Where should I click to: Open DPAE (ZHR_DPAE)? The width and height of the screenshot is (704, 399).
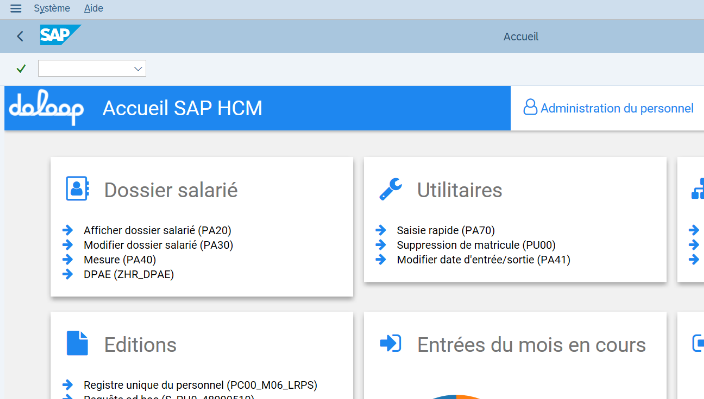pyautogui.click(x=128, y=274)
